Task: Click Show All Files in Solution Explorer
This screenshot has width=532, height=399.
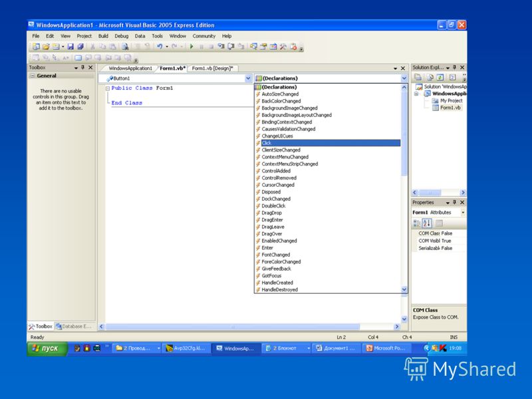Action: click(430, 77)
